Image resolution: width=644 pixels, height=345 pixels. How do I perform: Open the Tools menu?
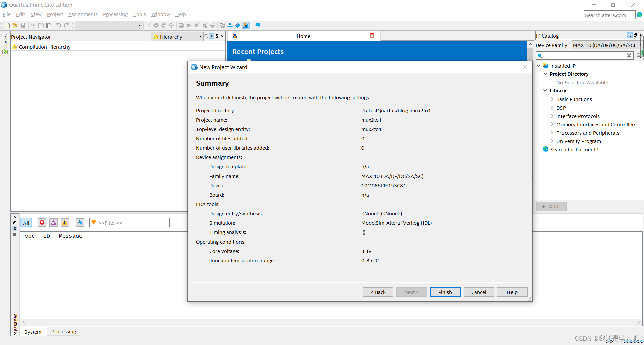click(x=140, y=14)
